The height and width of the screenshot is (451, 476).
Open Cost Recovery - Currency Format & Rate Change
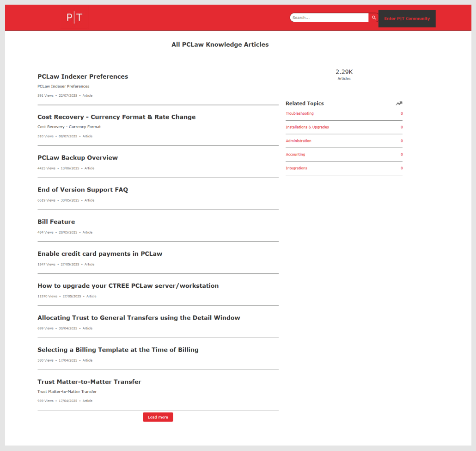[116, 117]
